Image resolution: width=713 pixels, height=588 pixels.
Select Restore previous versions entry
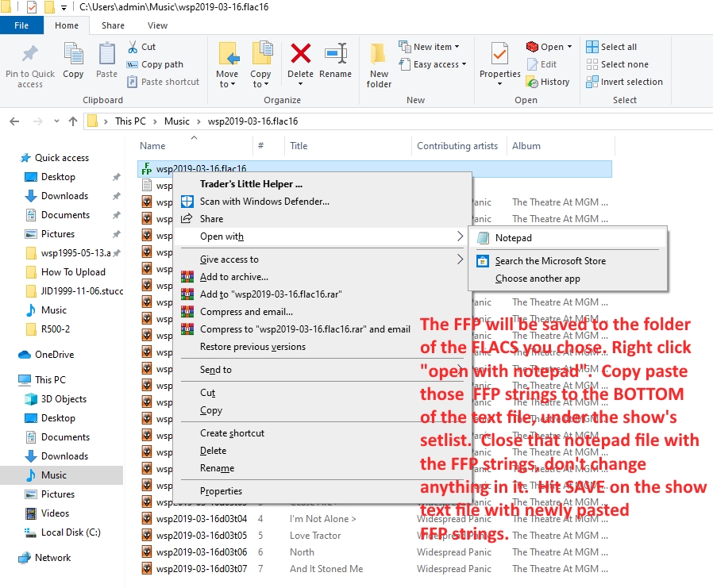(x=252, y=347)
